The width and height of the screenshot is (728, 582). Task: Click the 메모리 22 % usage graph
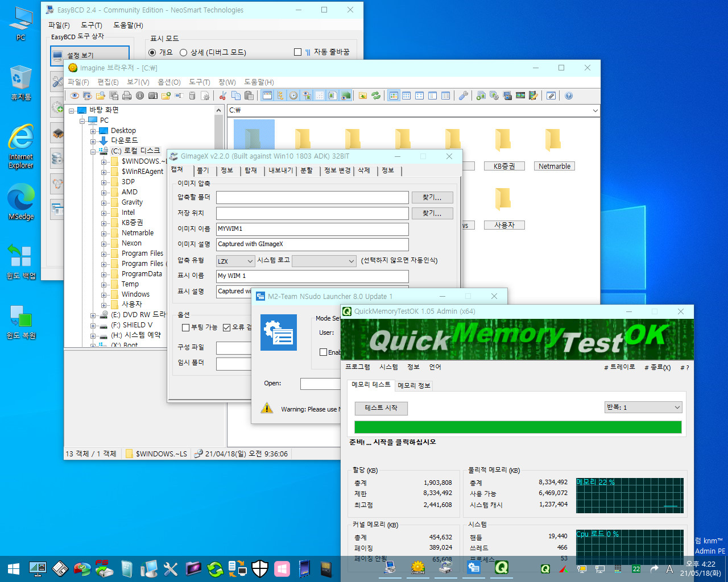(x=630, y=495)
